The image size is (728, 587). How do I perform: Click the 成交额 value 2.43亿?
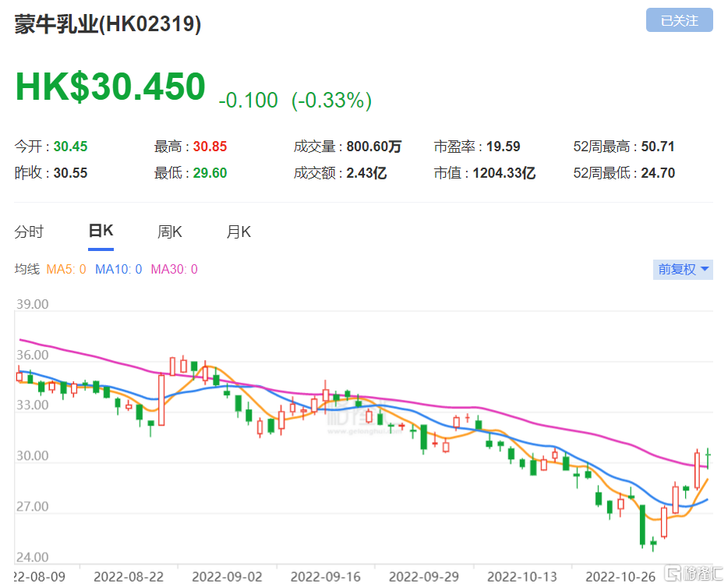(366, 173)
